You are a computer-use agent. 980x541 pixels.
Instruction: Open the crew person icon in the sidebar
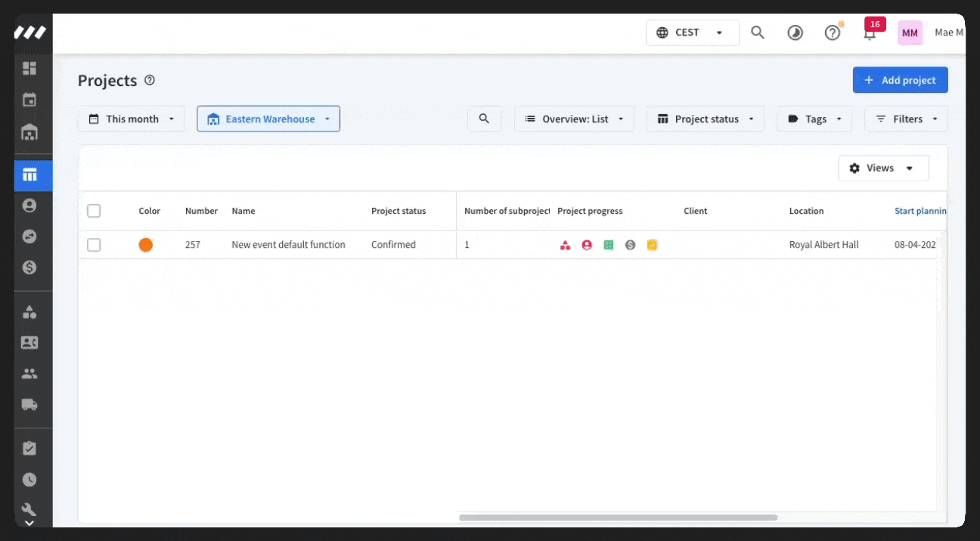click(29, 206)
